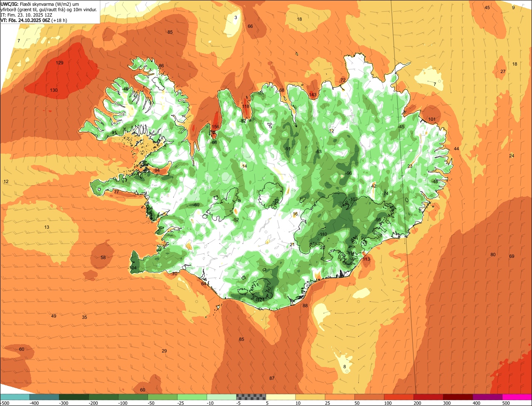Click the checkered -5 to 5 legend swatch
Screen dimensions: 532x406
(x=251, y=397)
